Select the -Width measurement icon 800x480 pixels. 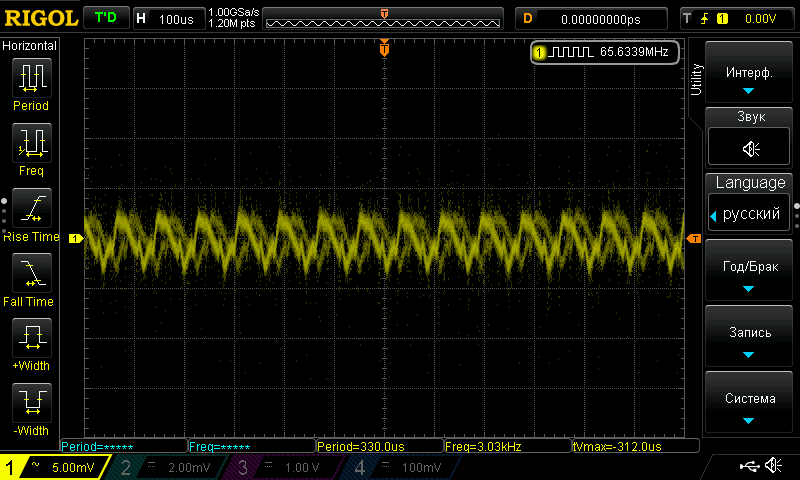(31, 402)
